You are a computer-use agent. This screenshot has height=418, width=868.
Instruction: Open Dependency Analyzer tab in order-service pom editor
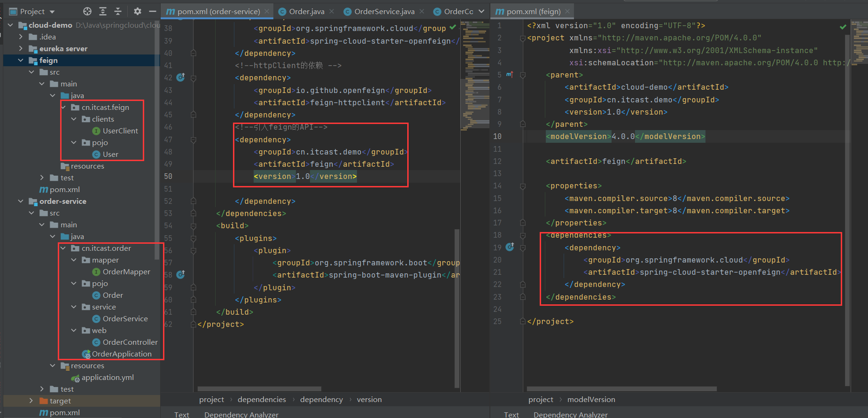pyautogui.click(x=241, y=414)
